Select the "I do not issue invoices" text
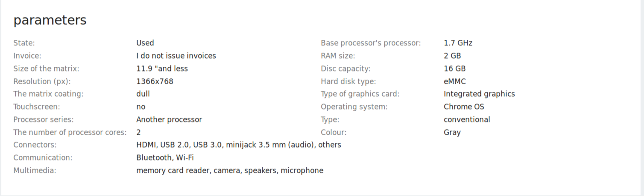This screenshot has height=196, width=644. tap(176, 56)
